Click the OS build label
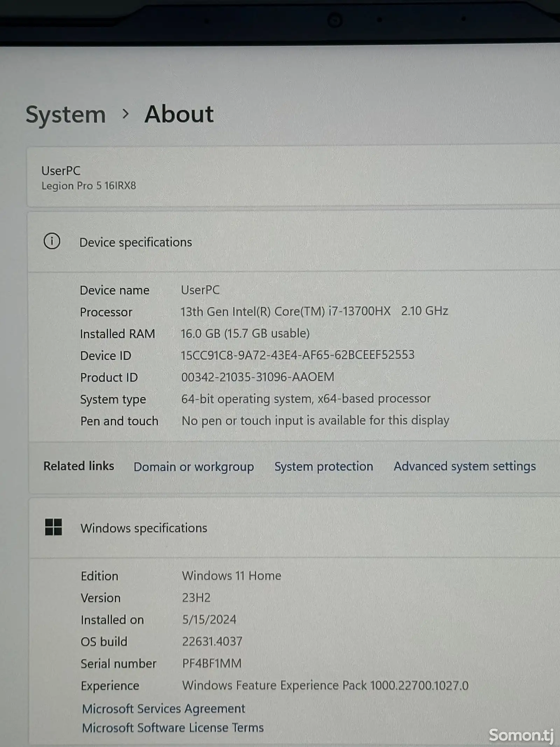The image size is (560, 747). pos(104,642)
